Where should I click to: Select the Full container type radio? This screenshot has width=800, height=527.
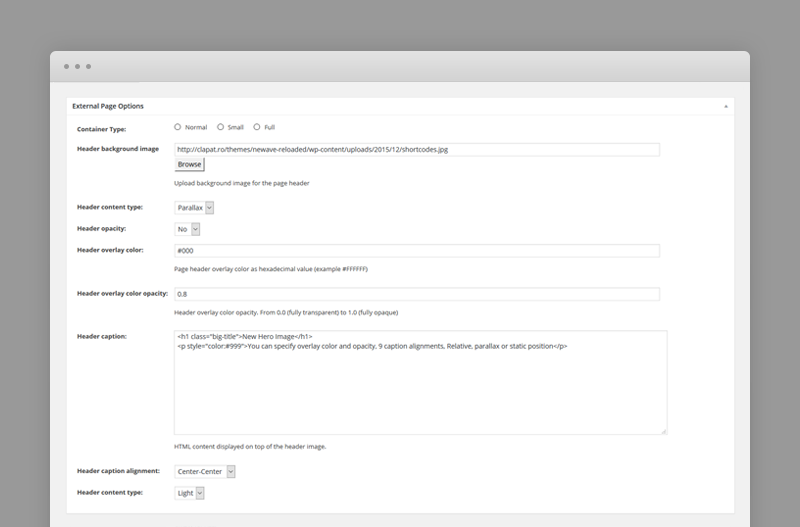[x=257, y=127]
